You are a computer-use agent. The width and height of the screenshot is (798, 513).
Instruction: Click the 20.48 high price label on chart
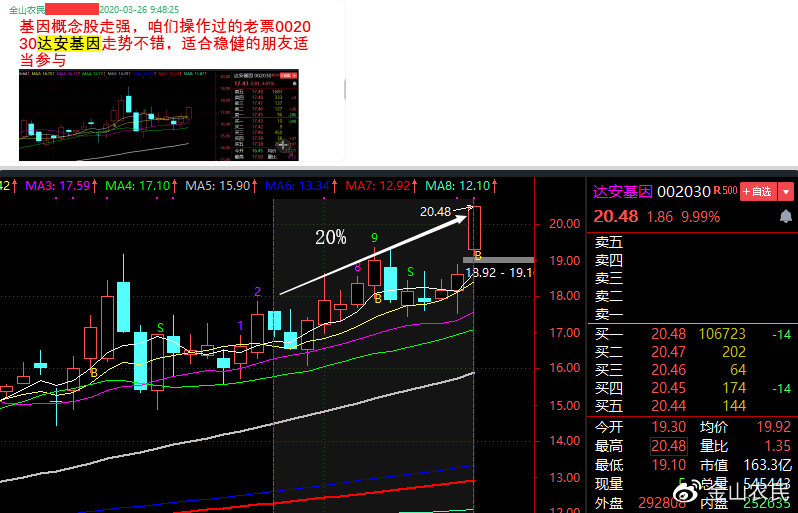(x=436, y=211)
